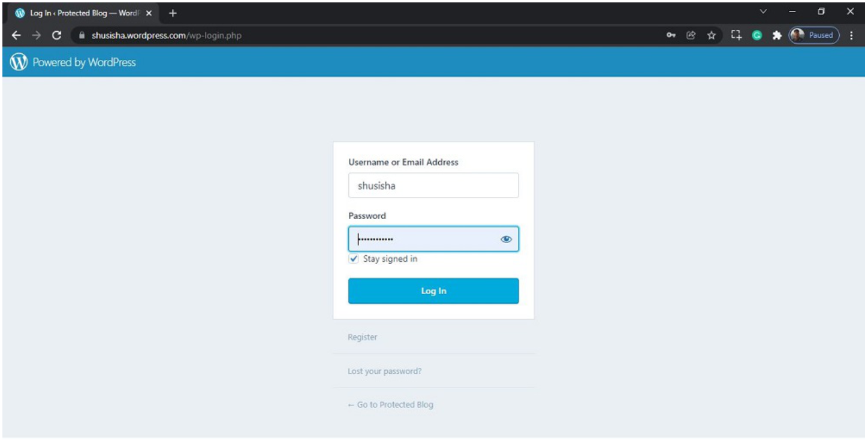Share this page using the share icon
The height and width of the screenshot is (442, 868).
(691, 35)
